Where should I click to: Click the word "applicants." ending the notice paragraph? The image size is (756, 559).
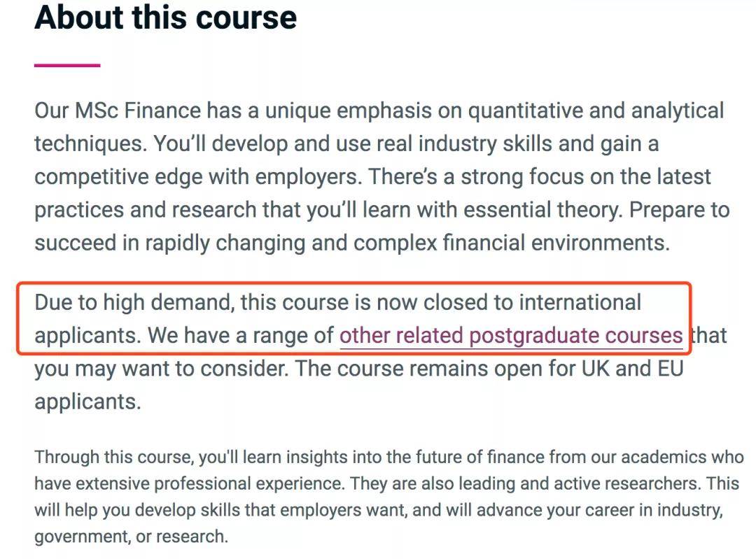87,402
